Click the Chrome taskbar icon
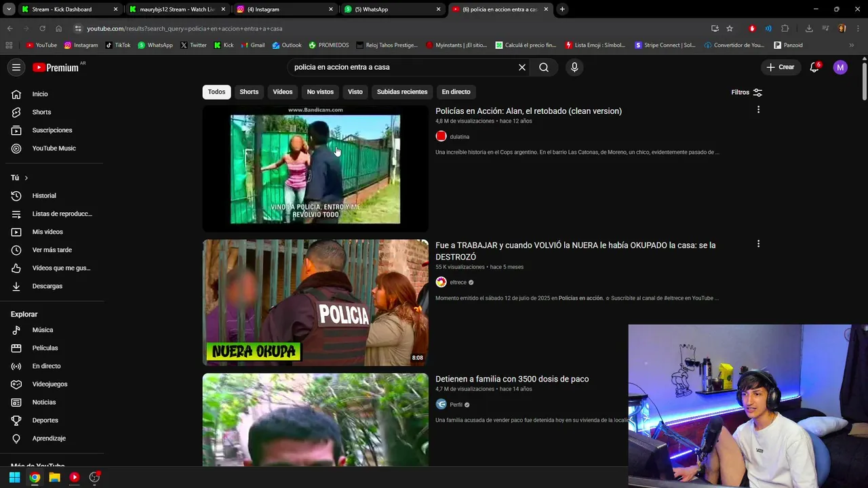 click(35, 477)
